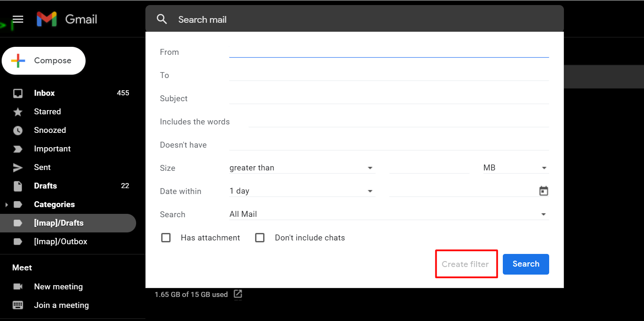Click the From input field
The width and height of the screenshot is (644, 321).
(389, 51)
